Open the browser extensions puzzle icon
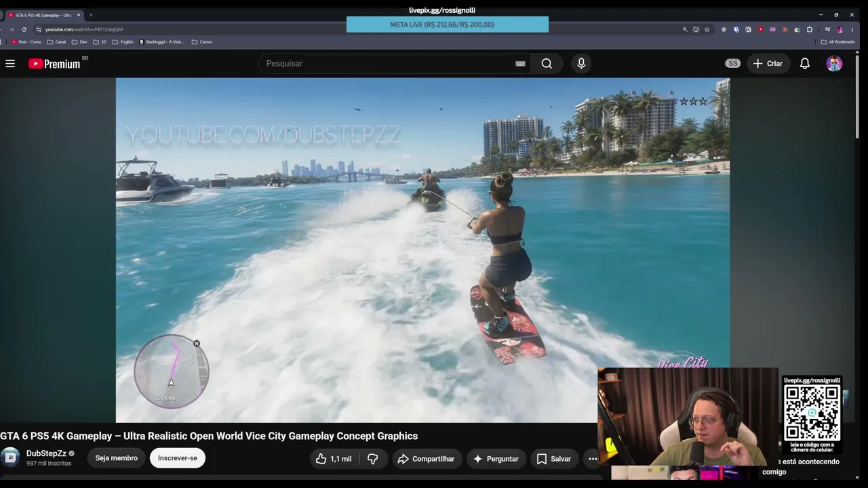The height and width of the screenshot is (488, 868). pyautogui.click(x=809, y=30)
